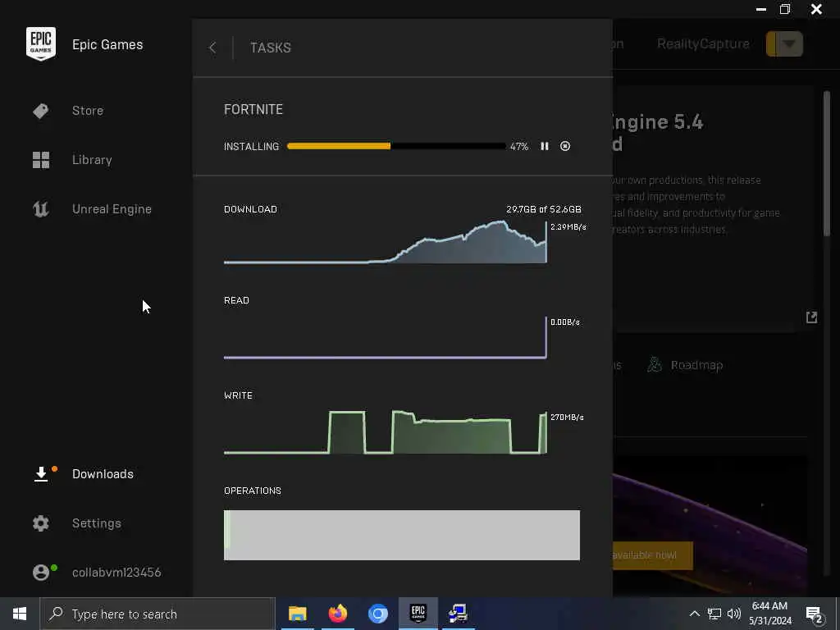Click the taskbar search box
The height and width of the screenshot is (630, 840).
point(157,614)
